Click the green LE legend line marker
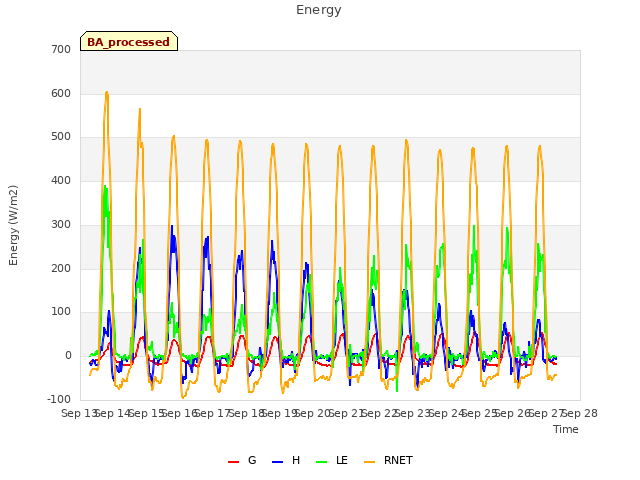Image resolution: width=640 pixels, height=480 pixels. (322, 462)
